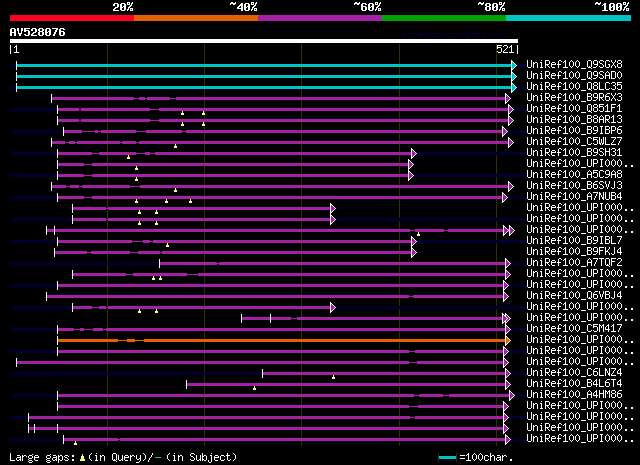
Task: Select the UniRef100_B9FKJ4 label
Action: pos(574,252)
